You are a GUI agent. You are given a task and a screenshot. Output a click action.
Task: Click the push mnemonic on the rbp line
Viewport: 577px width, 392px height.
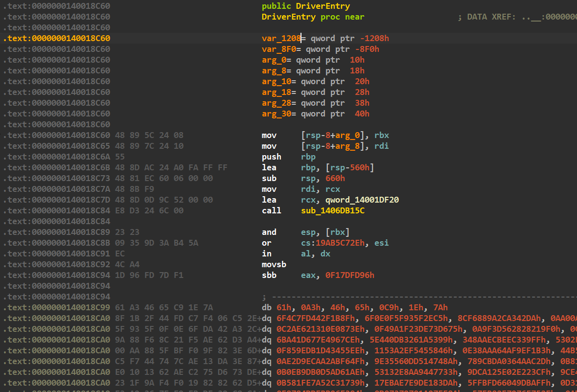tap(272, 157)
